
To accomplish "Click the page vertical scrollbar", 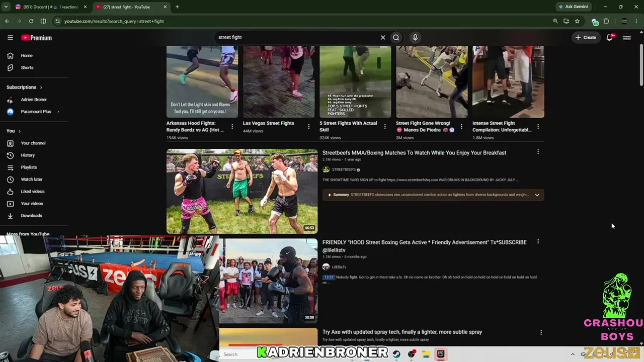I will (641, 65).
